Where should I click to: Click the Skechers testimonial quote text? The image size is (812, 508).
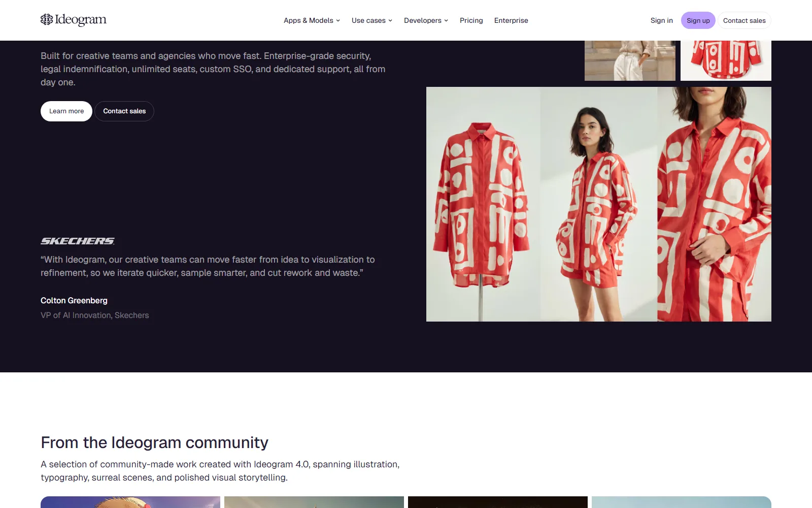[x=208, y=266]
